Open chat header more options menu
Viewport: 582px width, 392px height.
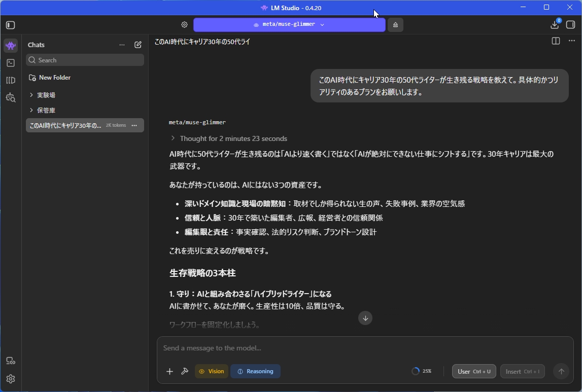572,41
